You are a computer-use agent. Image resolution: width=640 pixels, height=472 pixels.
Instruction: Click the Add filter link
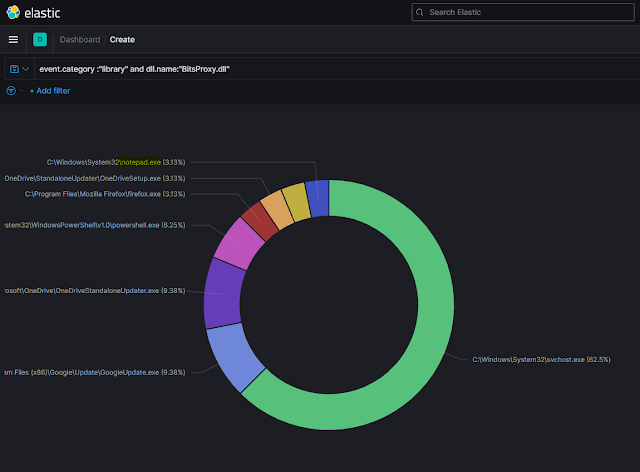[x=50, y=91]
